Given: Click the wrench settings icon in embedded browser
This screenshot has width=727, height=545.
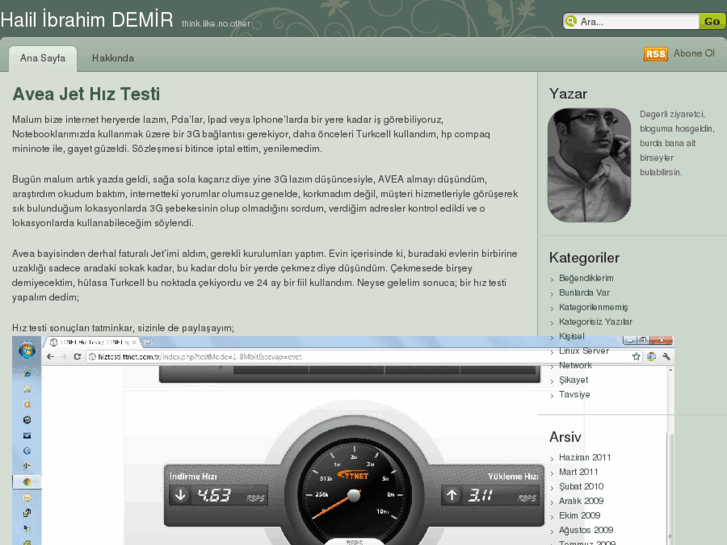Looking at the screenshot, I should coord(667,356).
